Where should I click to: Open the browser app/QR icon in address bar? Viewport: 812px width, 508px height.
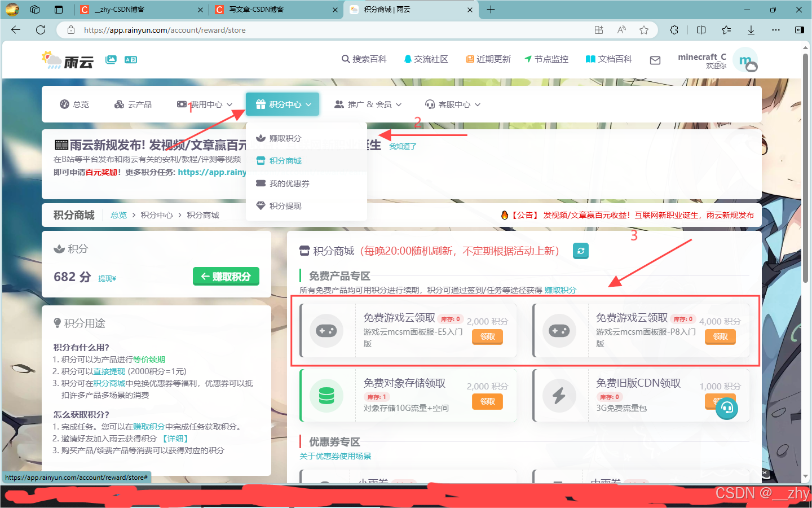599,30
